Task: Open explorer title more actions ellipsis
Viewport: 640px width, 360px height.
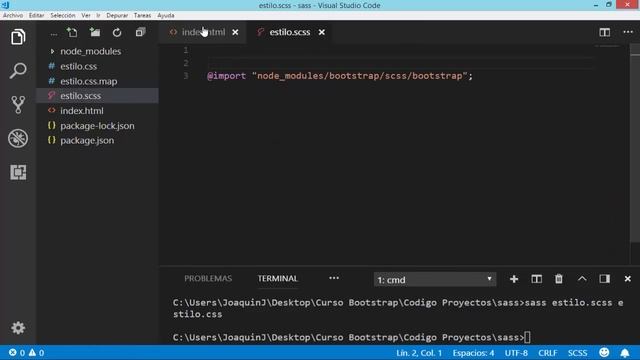Action: (53, 34)
